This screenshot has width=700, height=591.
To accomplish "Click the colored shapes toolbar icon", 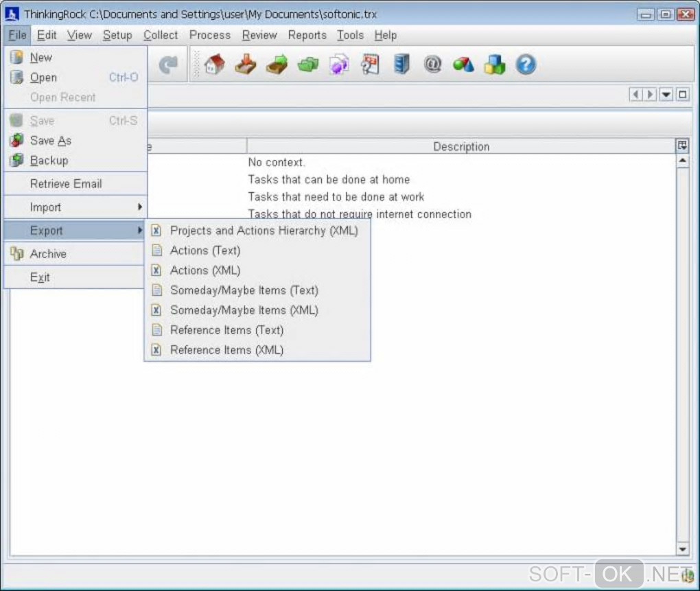I will [x=463, y=65].
